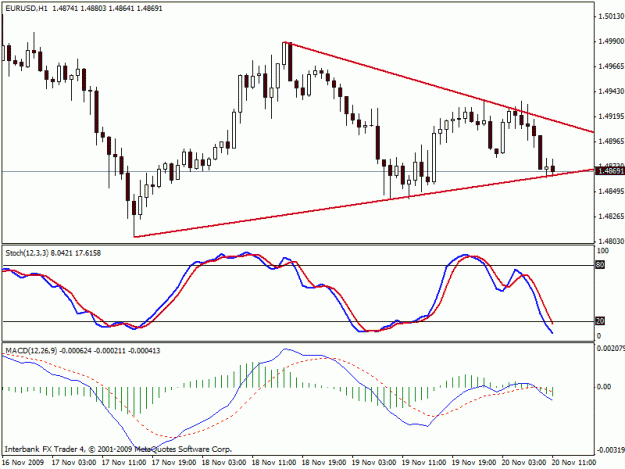
Task: Click the 19 Nov 11:00 time label
Action: pos(424,463)
